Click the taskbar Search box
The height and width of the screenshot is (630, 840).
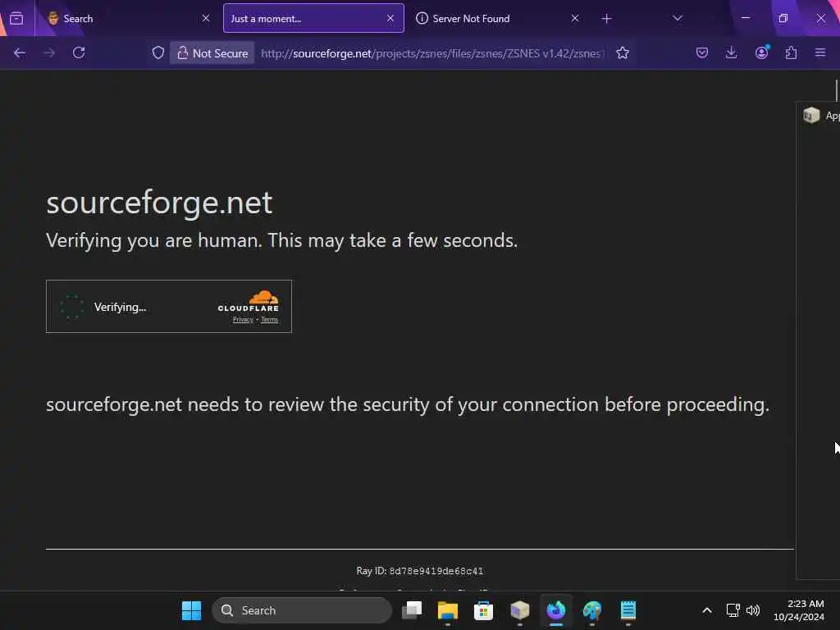(x=302, y=610)
